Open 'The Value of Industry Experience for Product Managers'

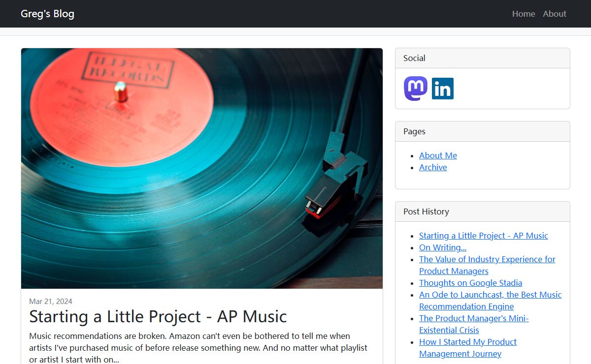(487, 265)
